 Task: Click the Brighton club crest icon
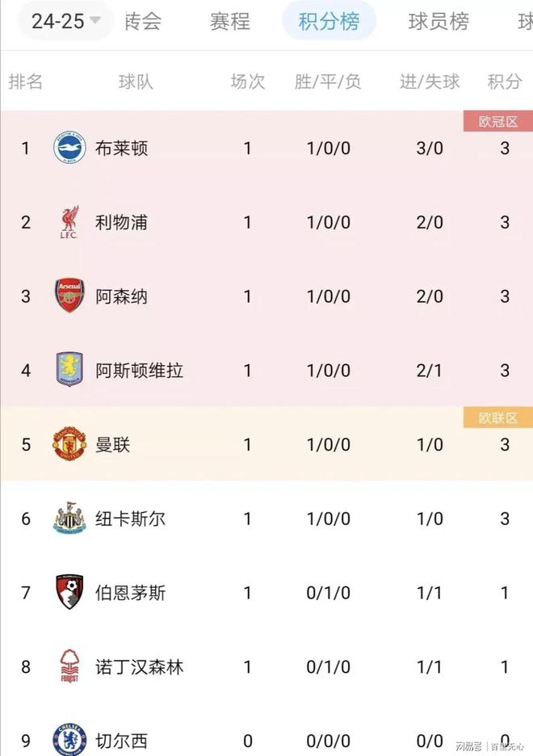tap(69, 148)
